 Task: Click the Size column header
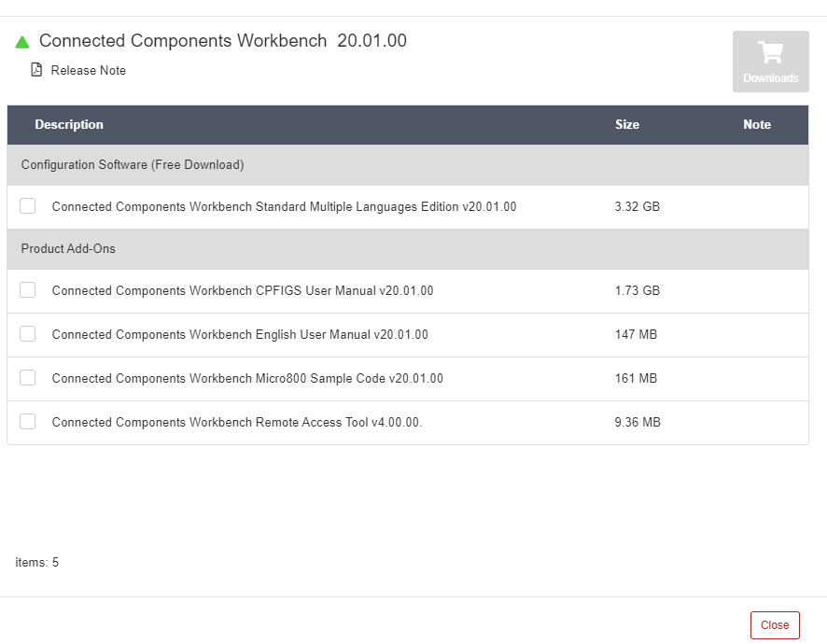coord(627,124)
